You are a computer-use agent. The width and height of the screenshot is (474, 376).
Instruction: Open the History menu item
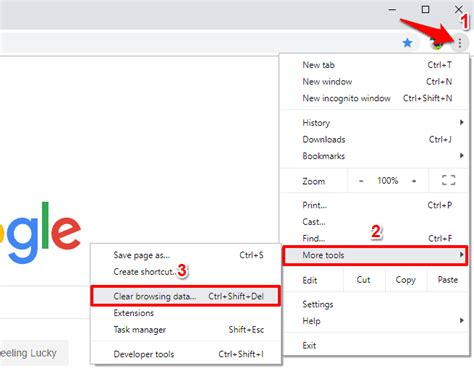click(375, 123)
